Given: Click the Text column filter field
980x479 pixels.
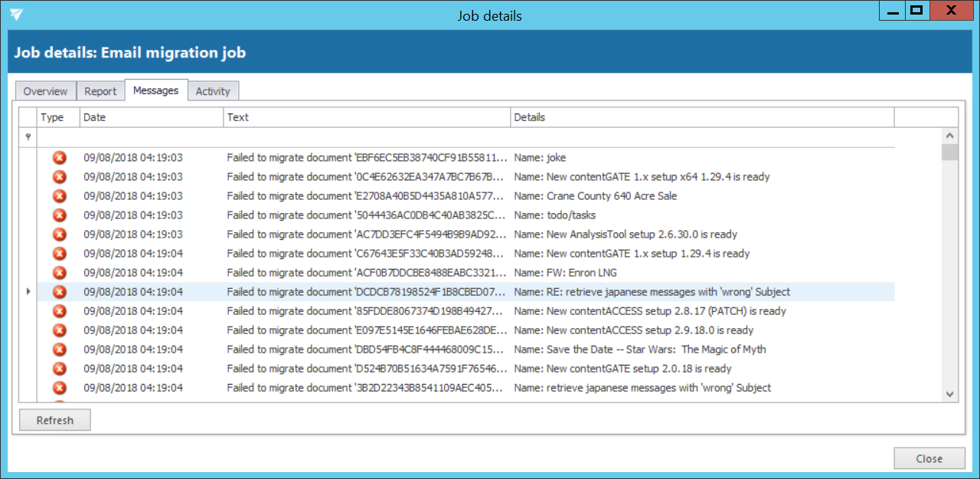Looking at the screenshot, I should click(x=367, y=137).
